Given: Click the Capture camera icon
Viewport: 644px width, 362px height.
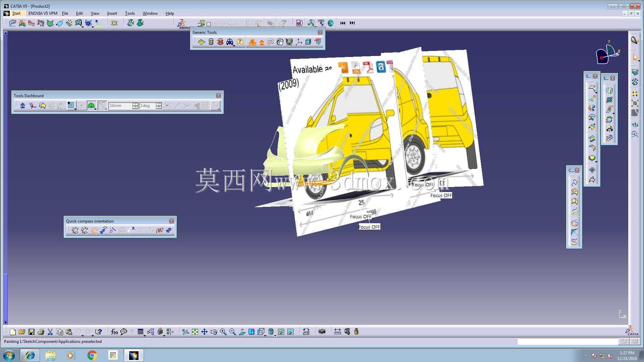Looking at the screenshot, I should [x=322, y=332].
